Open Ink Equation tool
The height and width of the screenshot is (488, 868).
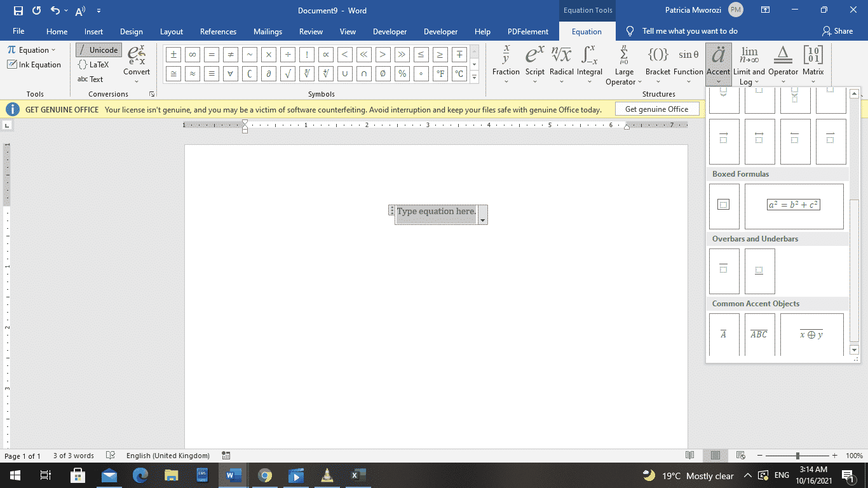tap(34, 64)
